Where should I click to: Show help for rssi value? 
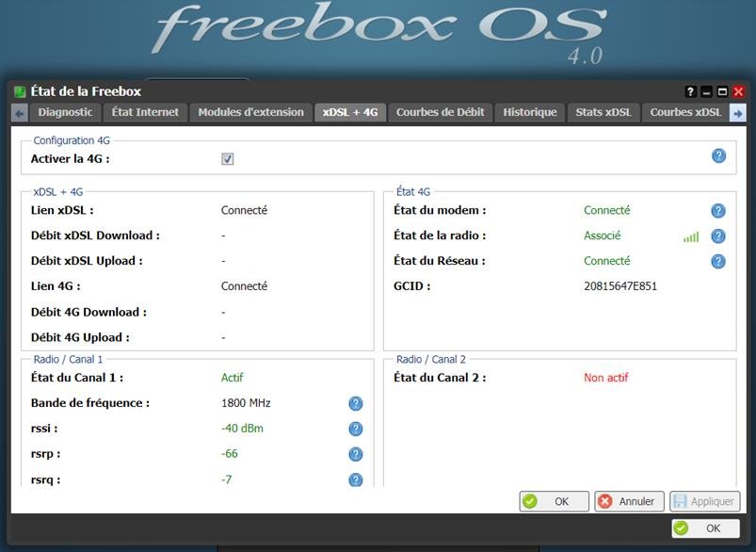coord(355,429)
